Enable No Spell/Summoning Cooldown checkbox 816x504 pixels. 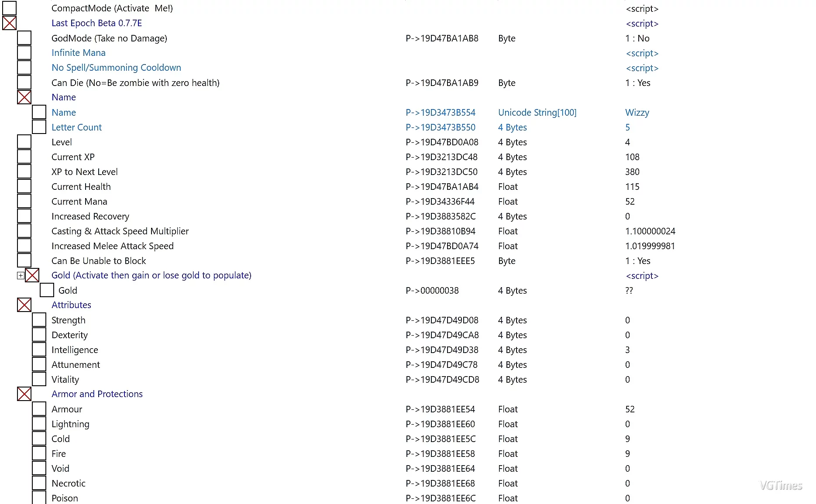[x=24, y=68]
